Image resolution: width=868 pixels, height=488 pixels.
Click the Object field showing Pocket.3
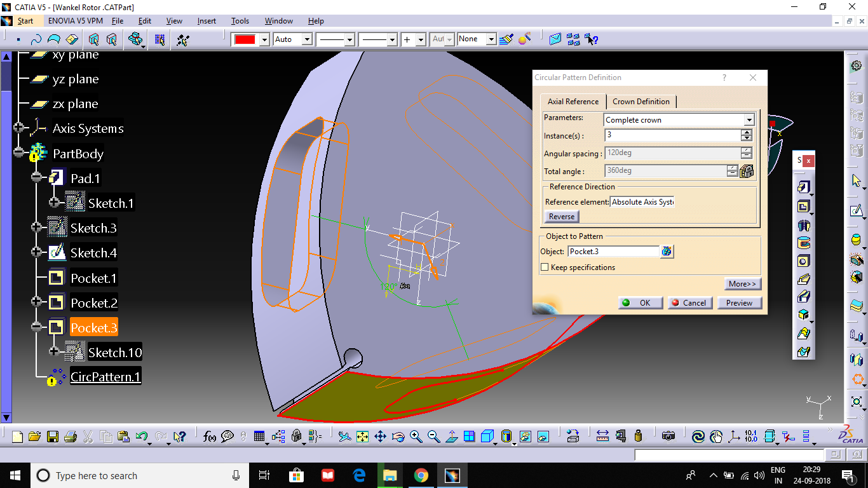(x=613, y=252)
